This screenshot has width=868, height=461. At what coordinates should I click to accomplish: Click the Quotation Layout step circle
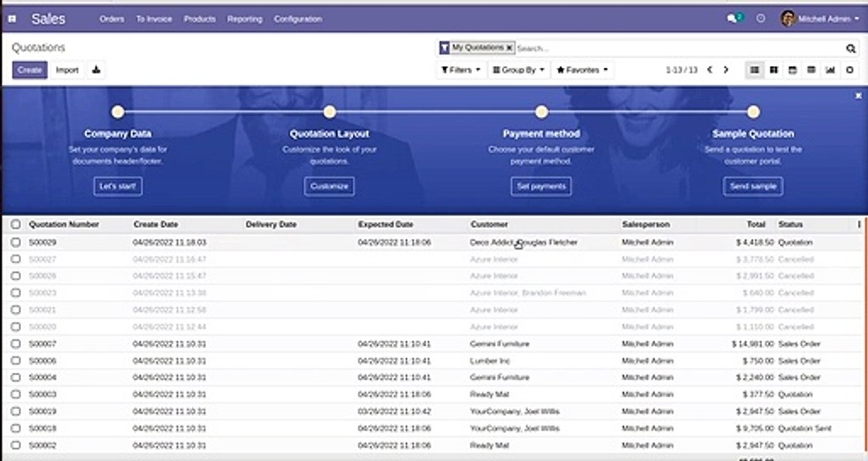(329, 112)
